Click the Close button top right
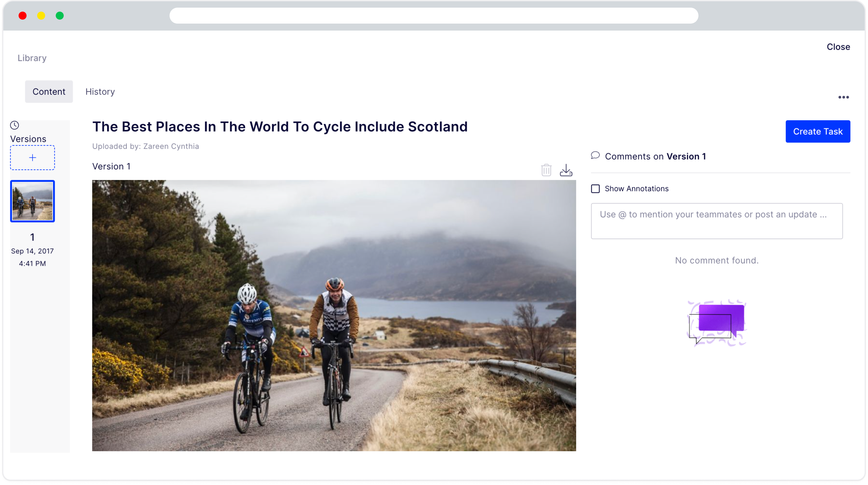868x485 pixels. [x=838, y=47]
